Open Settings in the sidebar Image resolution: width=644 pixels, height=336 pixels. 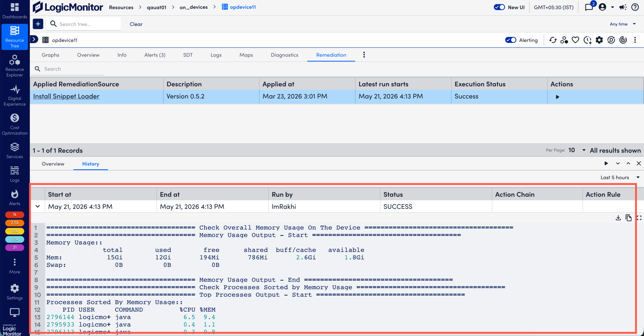(15, 292)
